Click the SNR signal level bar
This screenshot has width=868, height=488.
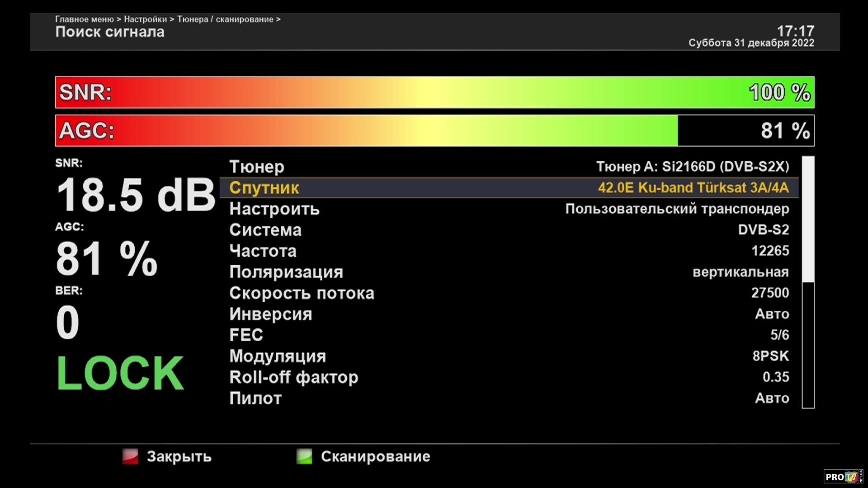point(434,92)
